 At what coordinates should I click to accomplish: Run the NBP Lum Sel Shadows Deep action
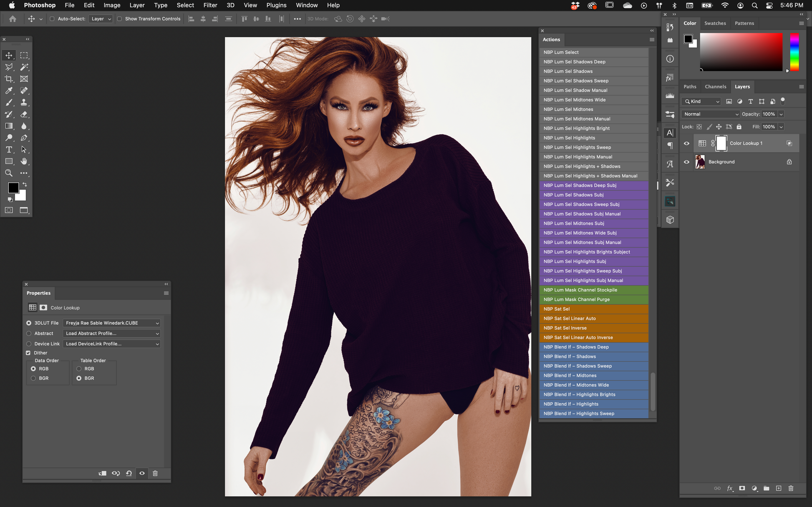[594, 62]
